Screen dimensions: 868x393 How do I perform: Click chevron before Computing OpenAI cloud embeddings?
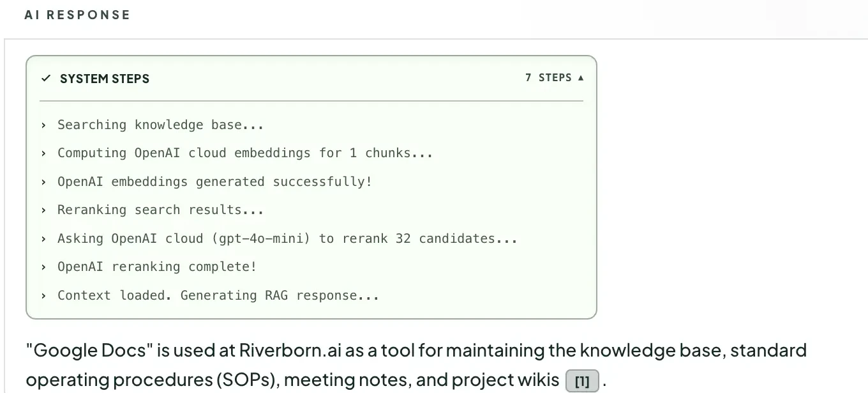pos(43,153)
